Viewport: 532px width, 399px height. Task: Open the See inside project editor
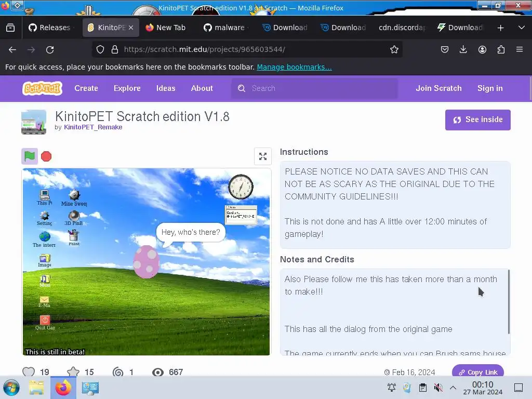[478, 120]
